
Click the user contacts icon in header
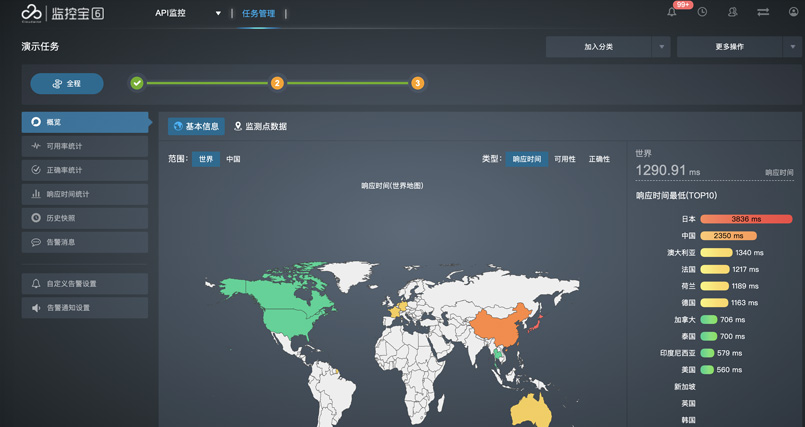point(733,12)
